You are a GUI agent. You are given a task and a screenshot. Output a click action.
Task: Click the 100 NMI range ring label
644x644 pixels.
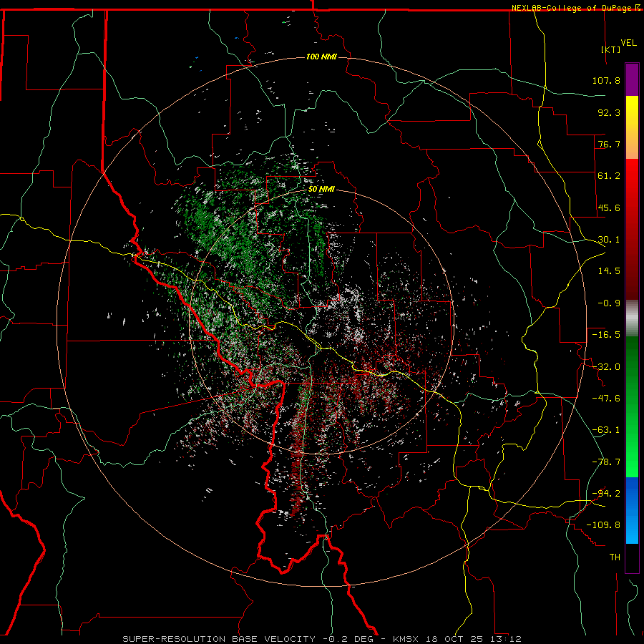click(x=321, y=57)
